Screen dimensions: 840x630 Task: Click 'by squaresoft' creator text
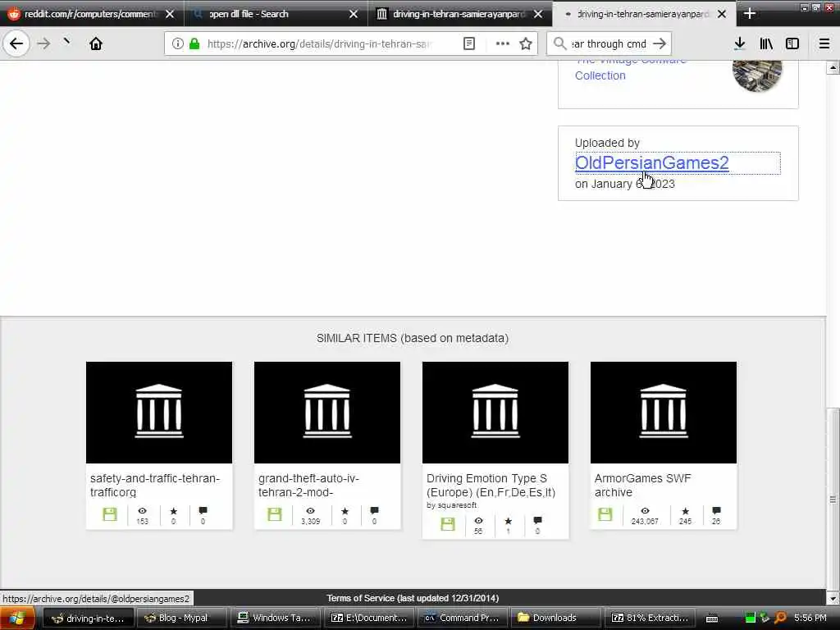pyautogui.click(x=452, y=505)
